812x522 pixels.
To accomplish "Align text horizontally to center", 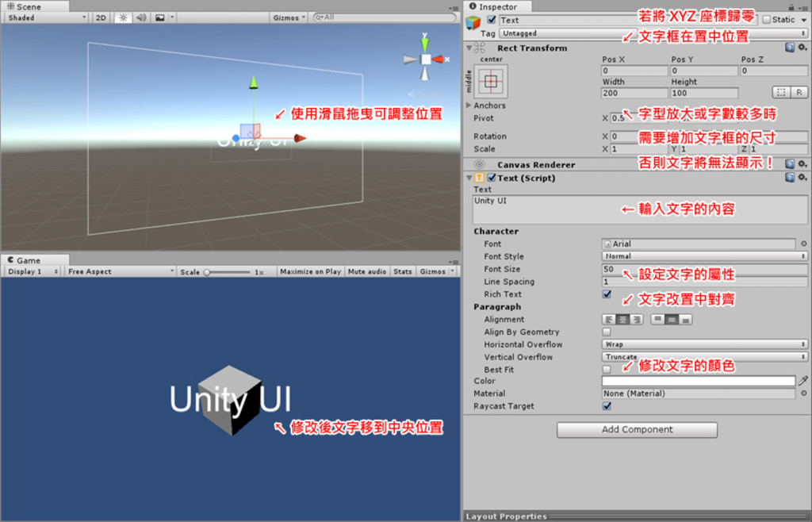I will [622, 320].
